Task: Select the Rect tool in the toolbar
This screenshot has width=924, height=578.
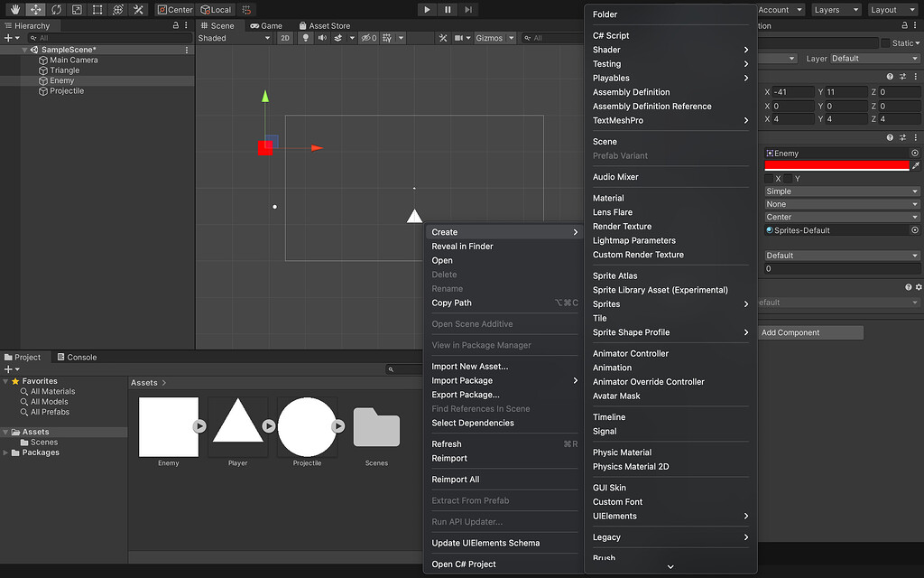Action: [x=96, y=9]
